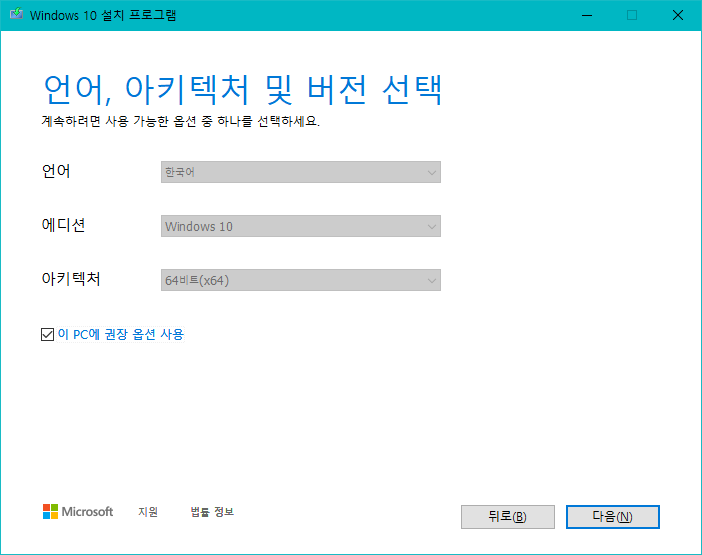
Task: Open the 아키텍처 dropdown showing 64비트(x64)
Action: pyautogui.click(x=301, y=280)
